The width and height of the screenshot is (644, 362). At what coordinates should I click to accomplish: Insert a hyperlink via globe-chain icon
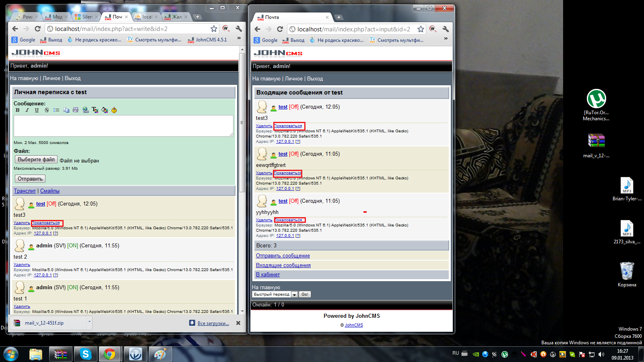(x=85, y=110)
